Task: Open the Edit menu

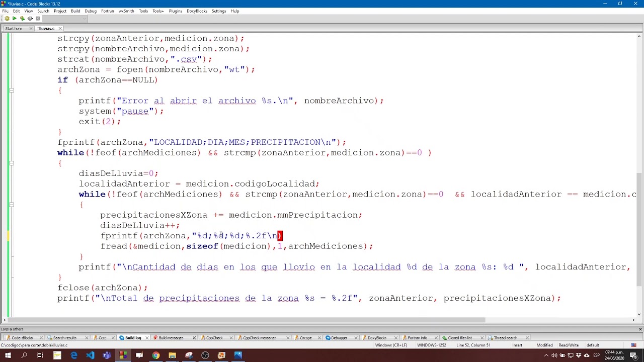Action: point(16,11)
